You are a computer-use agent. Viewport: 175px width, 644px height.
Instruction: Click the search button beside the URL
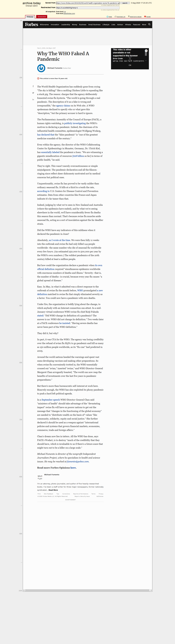[125, 3]
